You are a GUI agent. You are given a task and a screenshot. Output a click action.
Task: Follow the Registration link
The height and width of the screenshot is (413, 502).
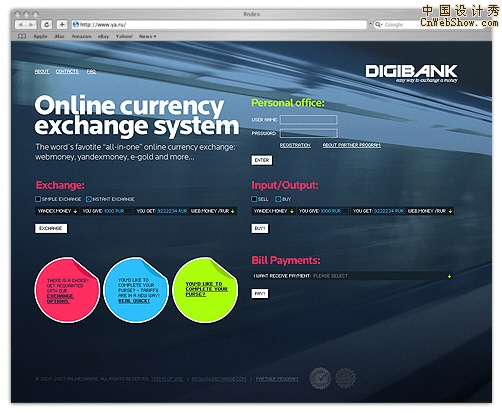point(295,145)
